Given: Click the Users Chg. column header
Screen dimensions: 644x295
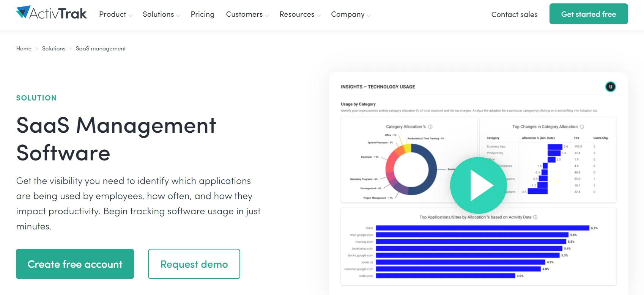Looking at the screenshot, I should point(601,138).
